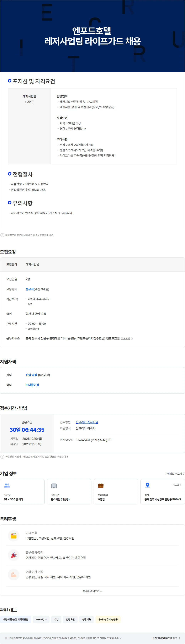The height and width of the screenshot is (644, 185).
Task: Click the 호텔업 industry text
Action: 101,499
